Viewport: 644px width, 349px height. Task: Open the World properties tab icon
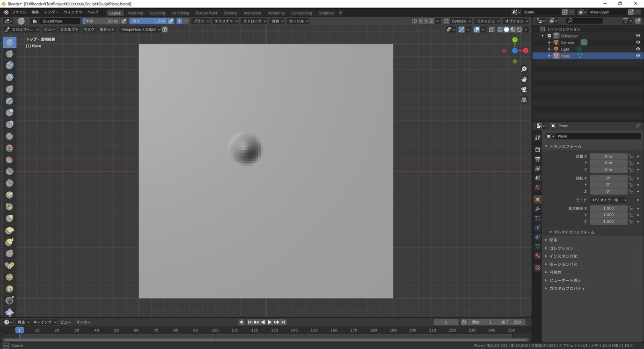[x=538, y=187]
